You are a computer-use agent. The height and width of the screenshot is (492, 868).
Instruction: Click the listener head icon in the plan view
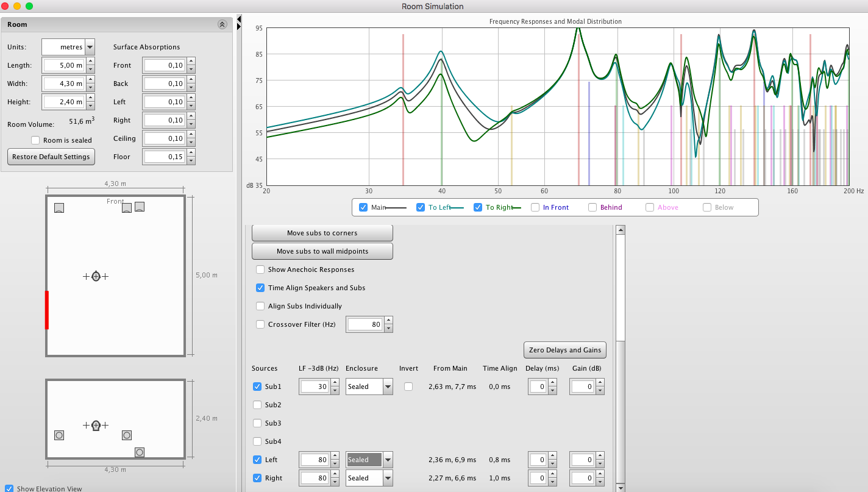[x=96, y=277]
